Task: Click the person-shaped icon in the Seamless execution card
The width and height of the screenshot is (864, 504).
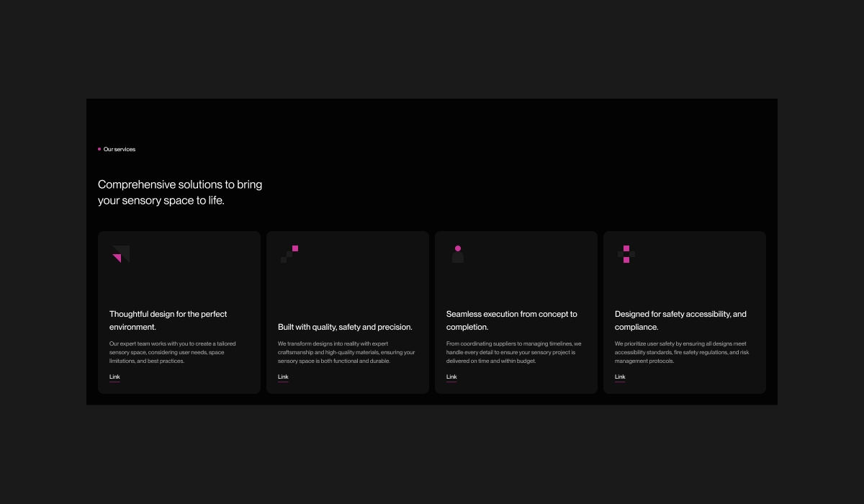Action: click(x=458, y=254)
